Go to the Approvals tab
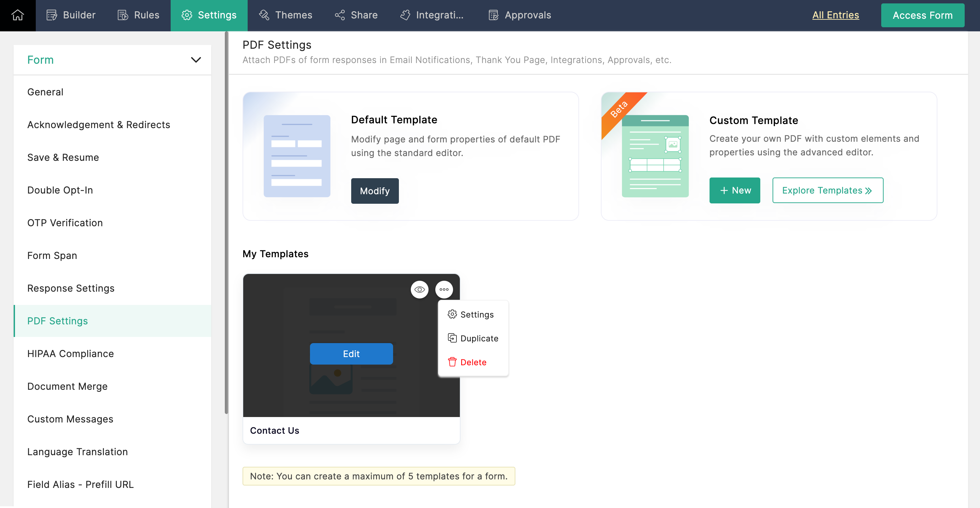 [520, 15]
